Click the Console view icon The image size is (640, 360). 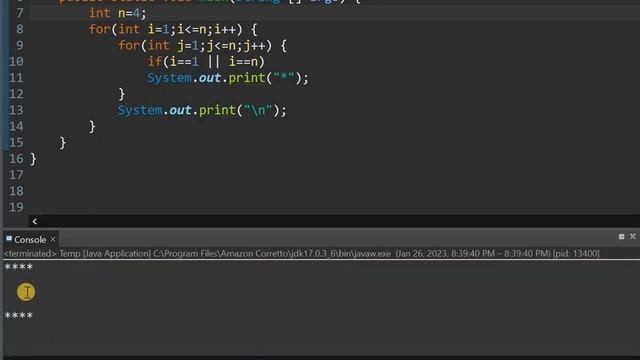pyautogui.click(x=9, y=238)
